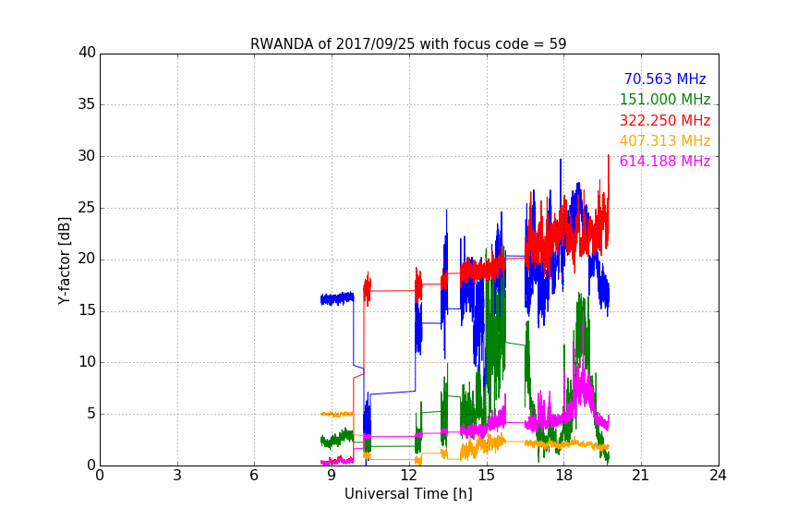Click the y-axis tick label 10
The image size is (798, 532).
[x=87, y=362]
